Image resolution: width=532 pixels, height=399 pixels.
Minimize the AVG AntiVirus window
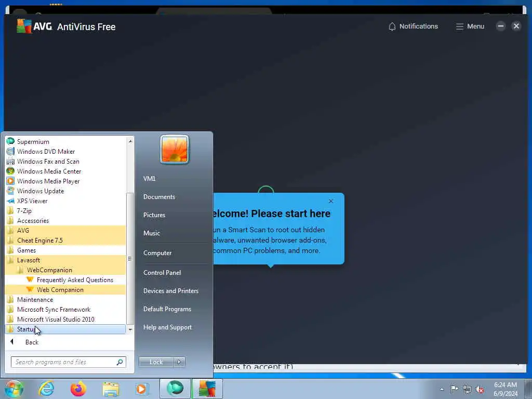coord(500,26)
